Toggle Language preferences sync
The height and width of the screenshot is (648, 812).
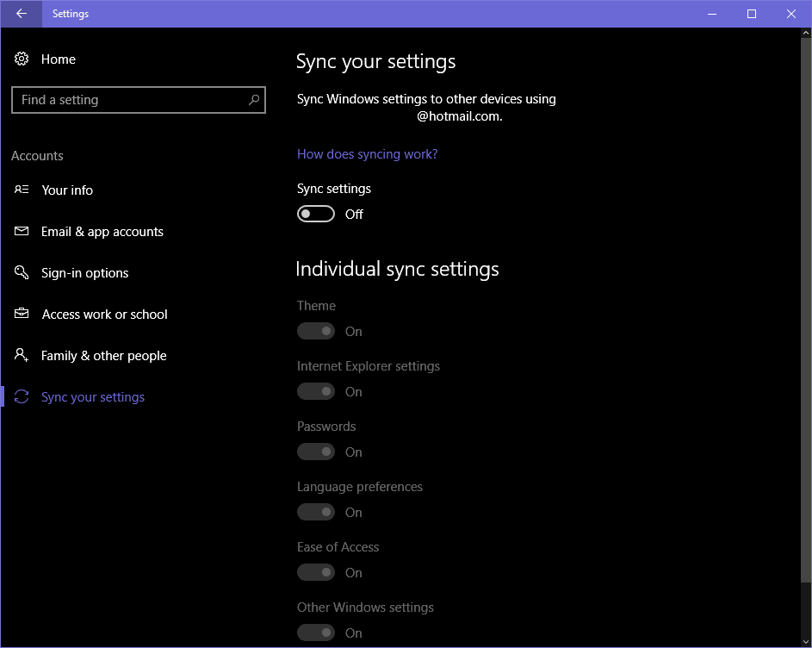coord(316,512)
